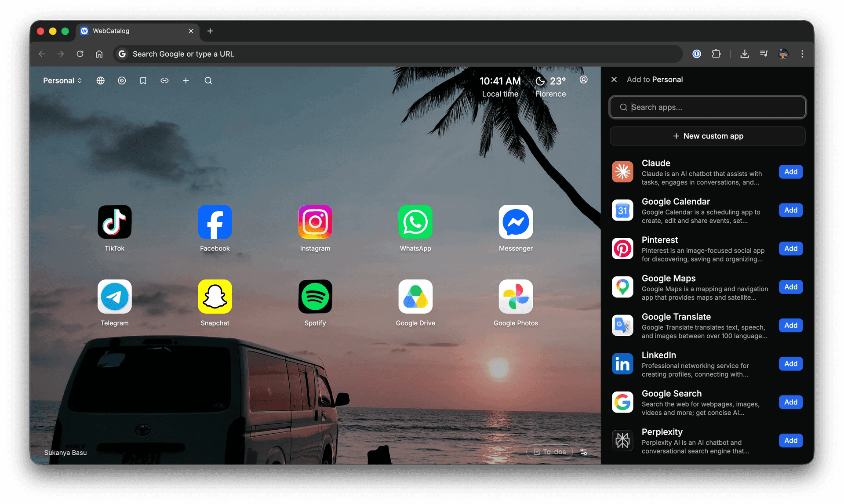
Task: Click the 23° Florence weather widget
Action: pos(550,87)
